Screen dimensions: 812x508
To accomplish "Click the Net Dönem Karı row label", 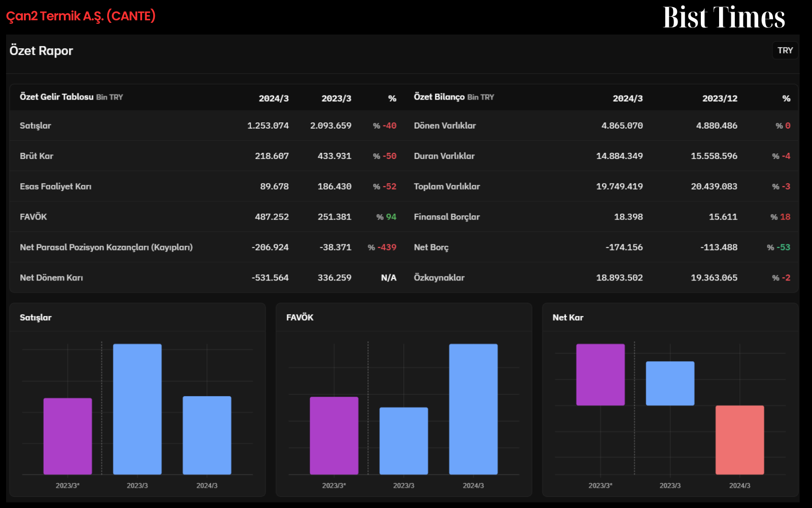I will 51,278.
